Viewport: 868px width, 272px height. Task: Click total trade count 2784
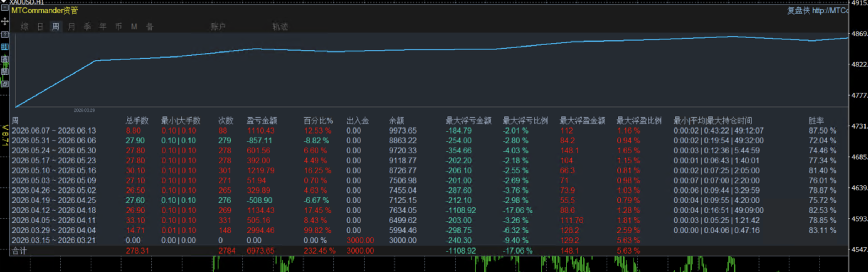[227, 251]
